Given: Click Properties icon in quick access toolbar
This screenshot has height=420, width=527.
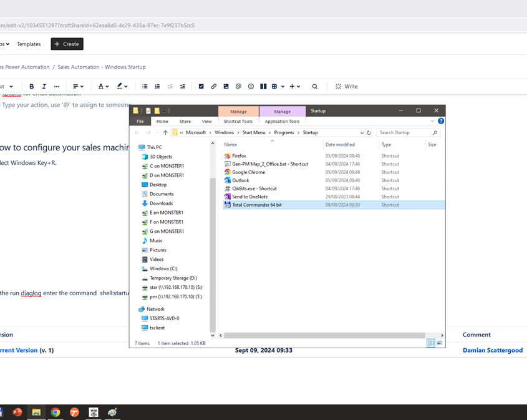Looking at the screenshot, I should pos(148,110).
